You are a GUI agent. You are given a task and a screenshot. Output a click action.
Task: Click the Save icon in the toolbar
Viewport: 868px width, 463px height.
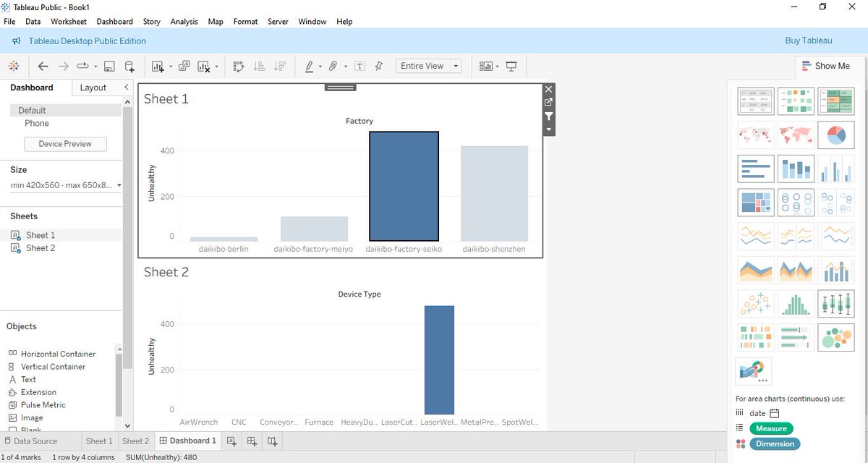tap(109, 66)
